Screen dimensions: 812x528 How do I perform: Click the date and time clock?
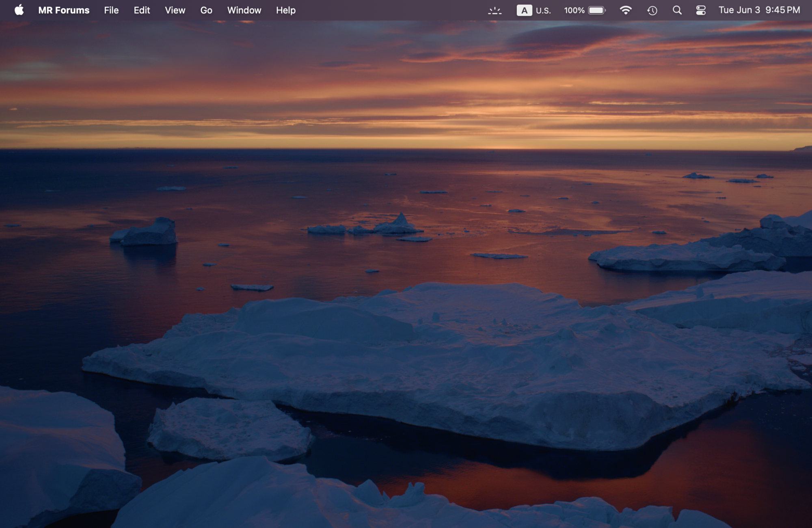tap(759, 10)
